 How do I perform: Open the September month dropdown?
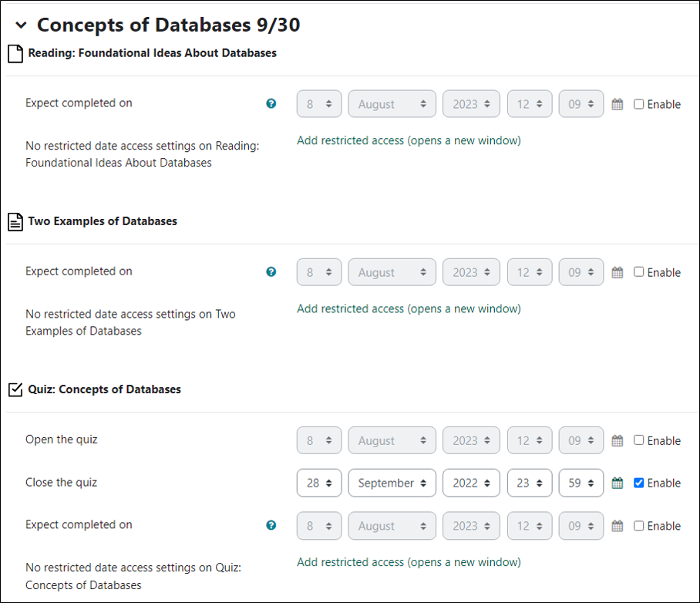(x=392, y=483)
